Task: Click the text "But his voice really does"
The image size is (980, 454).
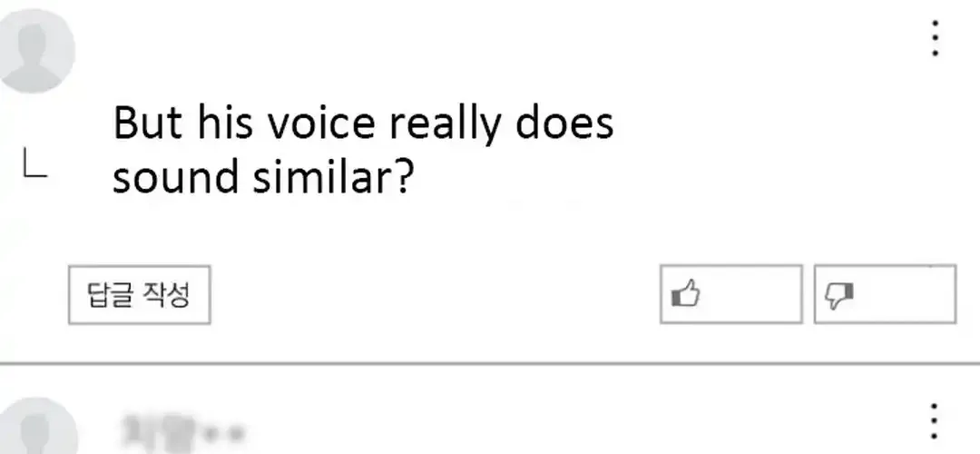Action: (x=363, y=123)
